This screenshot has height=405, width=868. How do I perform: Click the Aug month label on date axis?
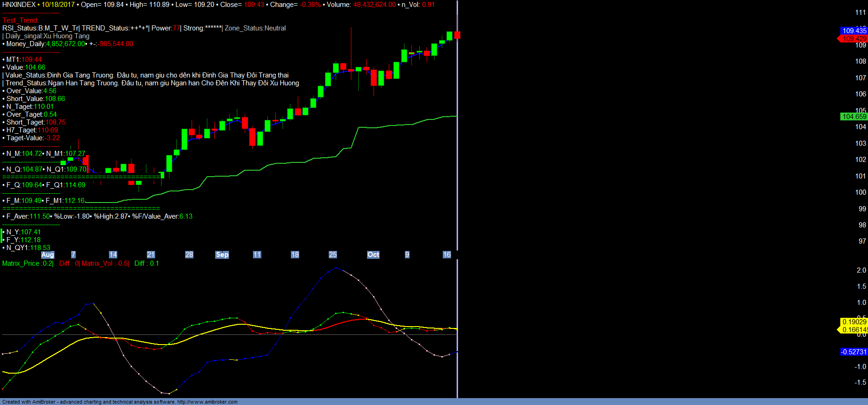pyautogui.click(x=48, y=255)
